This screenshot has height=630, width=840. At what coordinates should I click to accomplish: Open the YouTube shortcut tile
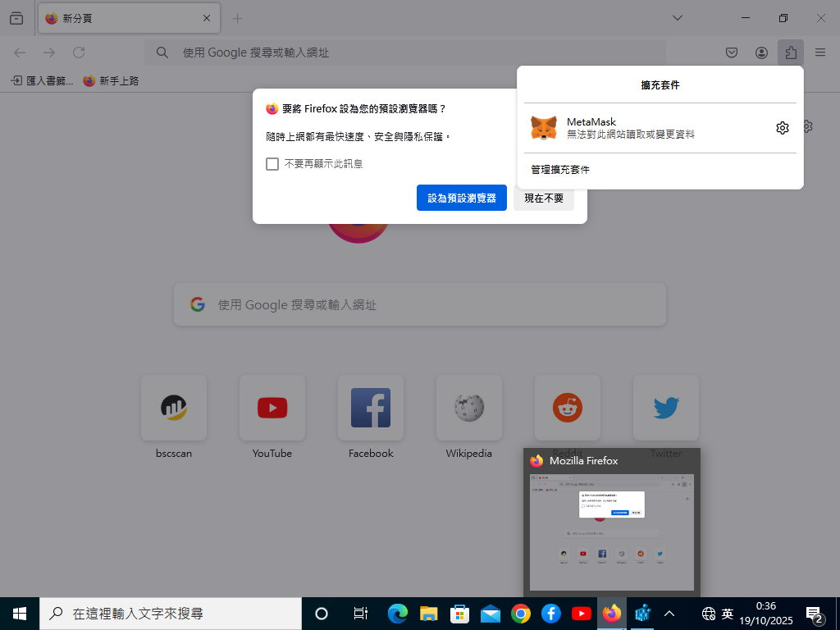pyautogui.click(x=272, y=408)
